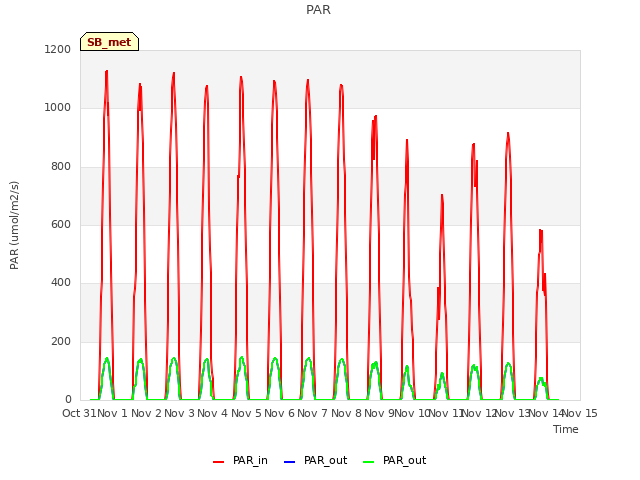
Task: Click the red PAR_in legend swatch
Action: (218, 462)
